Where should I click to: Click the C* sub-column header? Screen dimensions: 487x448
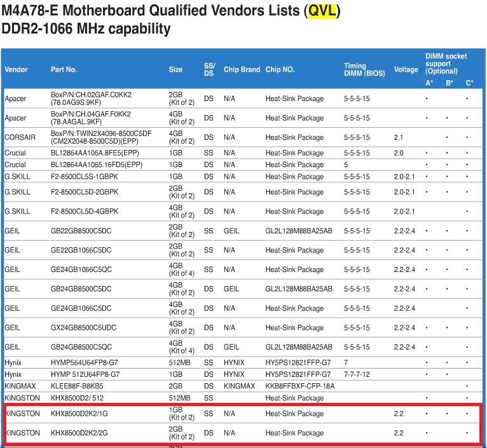[x=469, y=83]
